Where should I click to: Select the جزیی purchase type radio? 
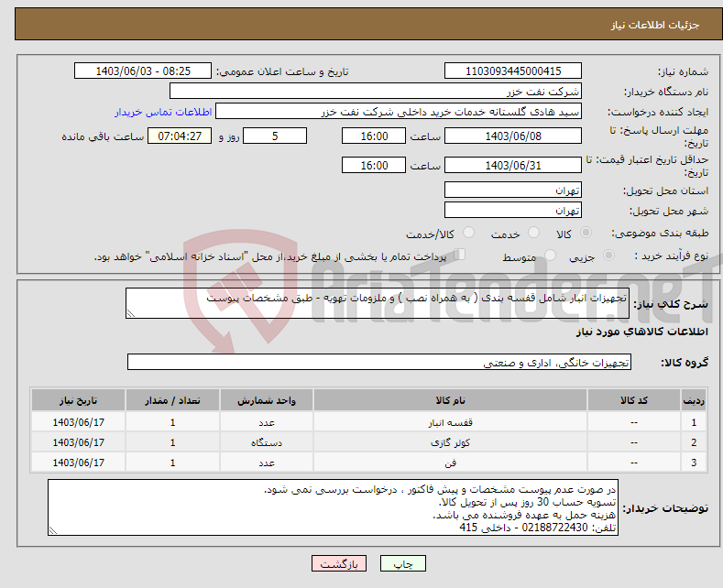(x=608, y=256)
